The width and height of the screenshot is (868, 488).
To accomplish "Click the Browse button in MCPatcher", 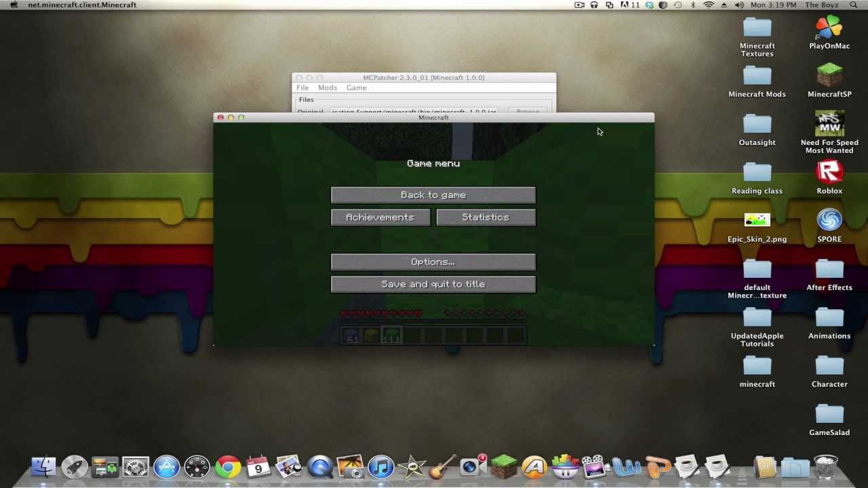I will 528,110.
